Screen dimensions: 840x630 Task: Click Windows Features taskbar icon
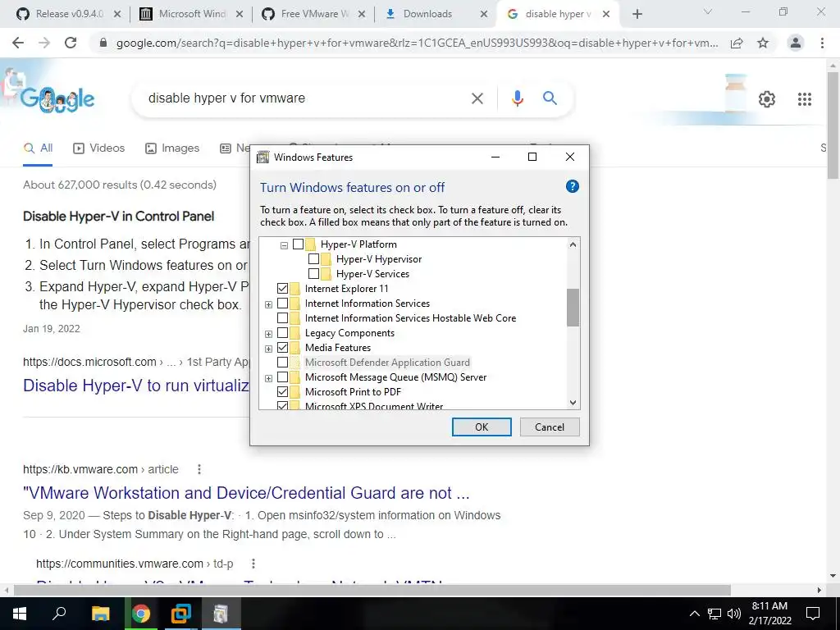click(x=221, y=614)
